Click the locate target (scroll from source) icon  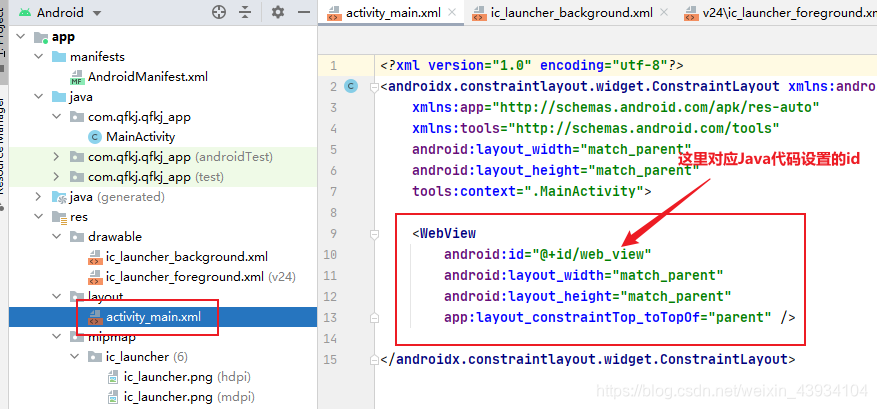click(x=219, y=12)
